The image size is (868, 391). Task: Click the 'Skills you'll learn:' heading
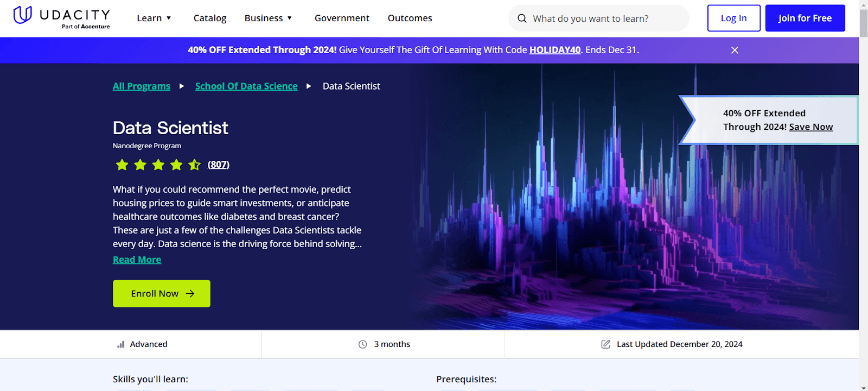click(x=150, y=380)
